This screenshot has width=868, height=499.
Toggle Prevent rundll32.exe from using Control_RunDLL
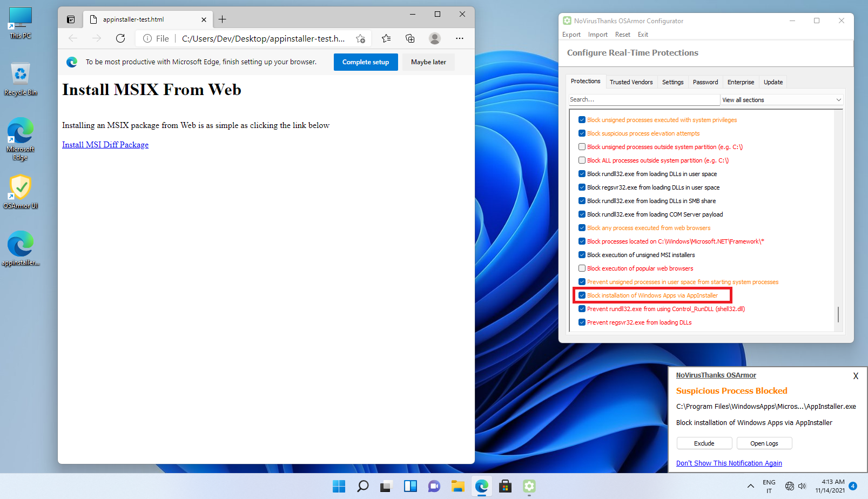(582, 309)
